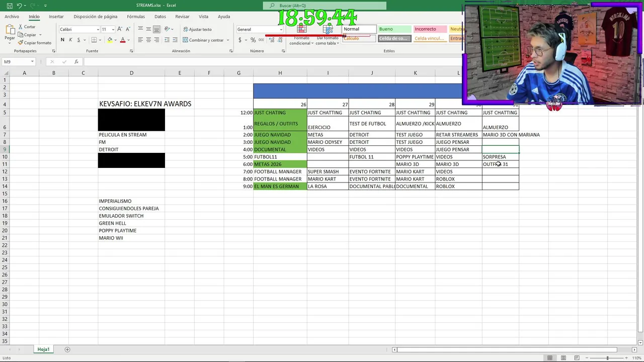This screenshot has width=644, height=362.
Task: Decrease font size with smaller A
Action: click(x=128, y=29)
